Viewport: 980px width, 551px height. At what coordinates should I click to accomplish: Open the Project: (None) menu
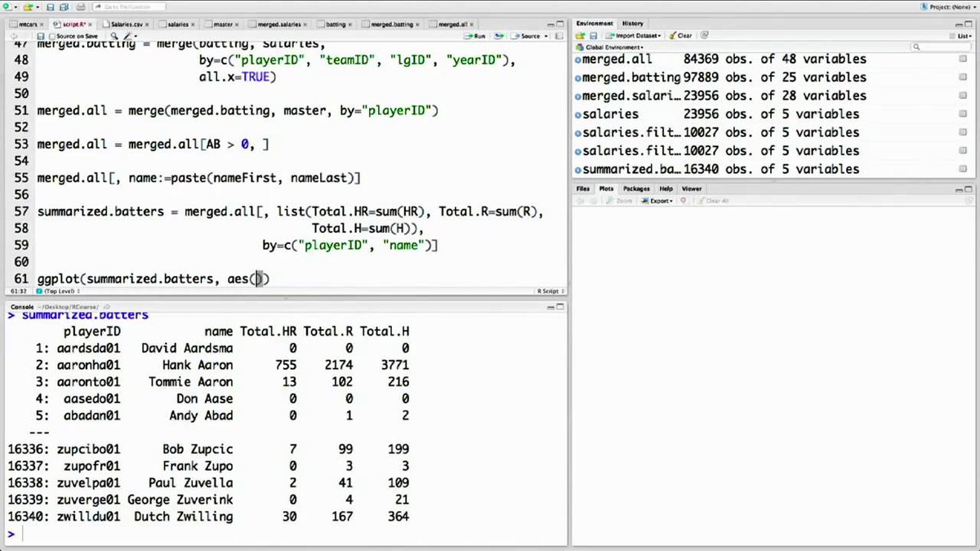click(x=947, y=7)
